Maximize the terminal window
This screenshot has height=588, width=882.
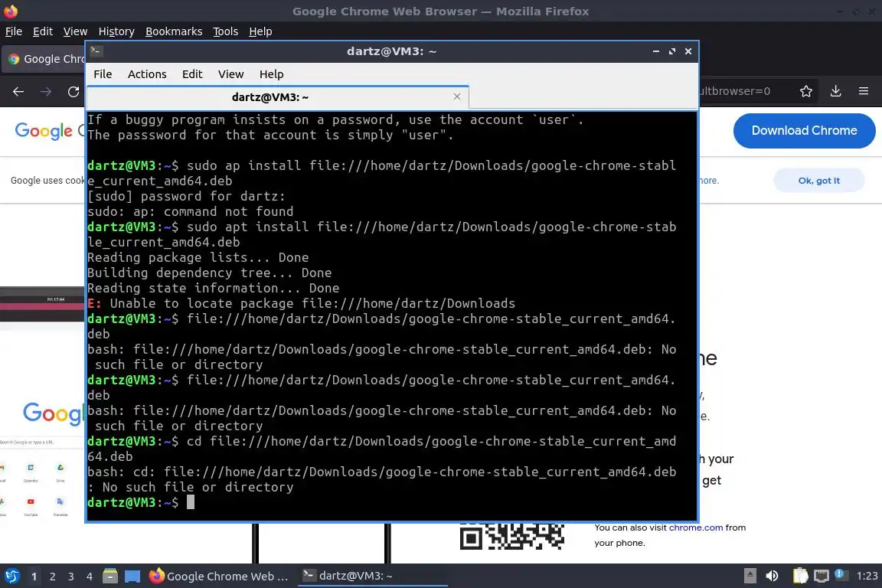(671, 51)
